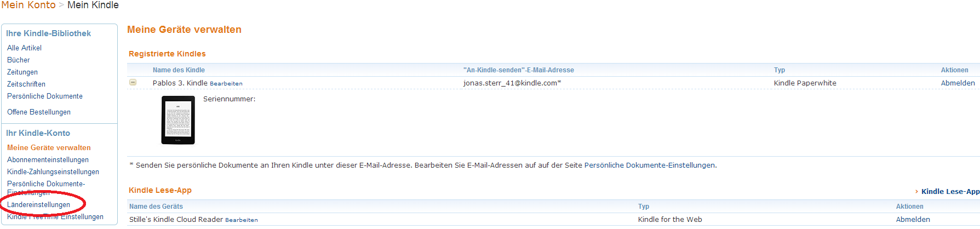The image size is (980, 229).
Task: Edit the name of Pablos 3. Kindle
Action: [226, 84]
